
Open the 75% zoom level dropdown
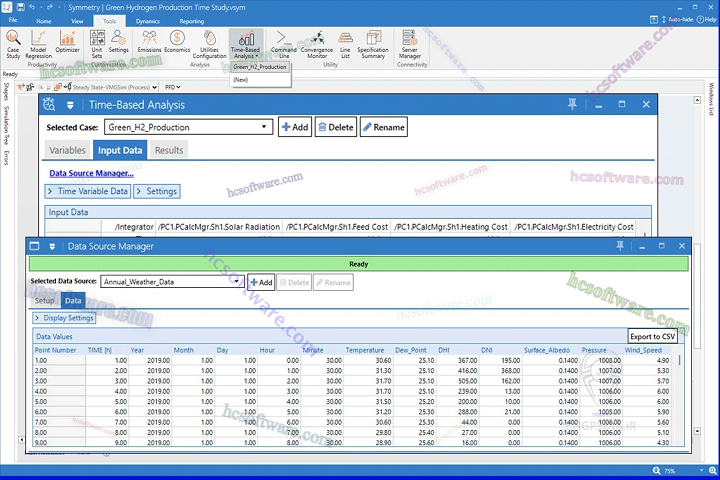701,470
